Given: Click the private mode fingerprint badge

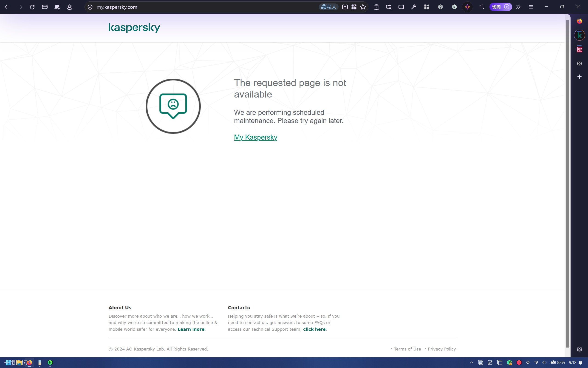Looking at the screenshot, I should click(x=328, y=7).
